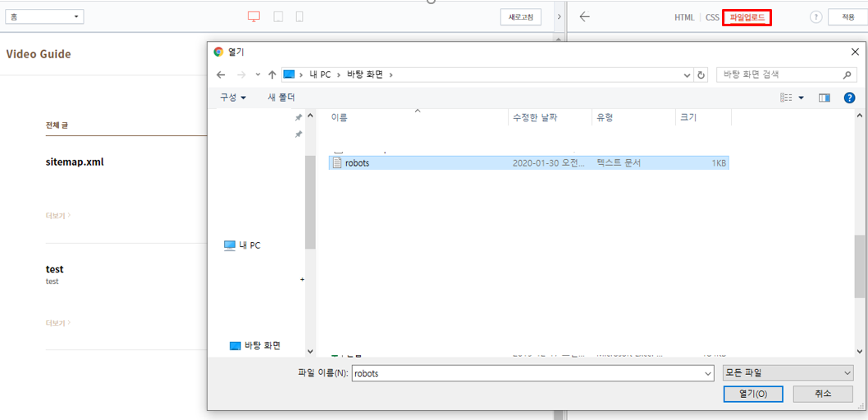Sort files by 수정한 날짜 column

click(535, 117)
